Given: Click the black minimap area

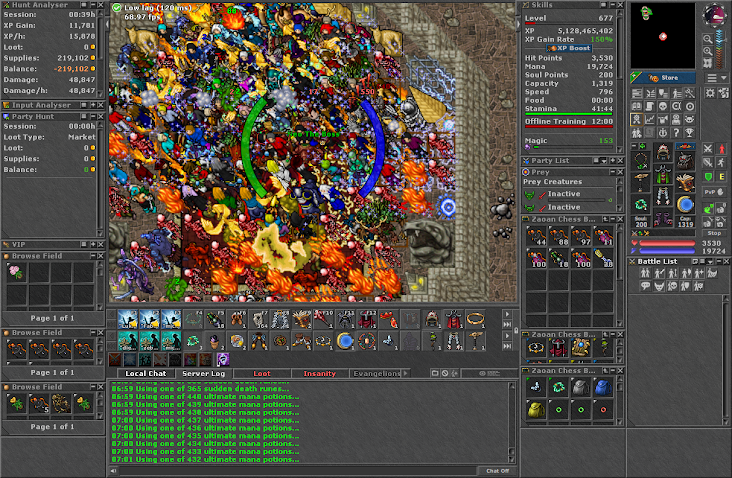Looking at the screenshot, I should pos(662,36).
